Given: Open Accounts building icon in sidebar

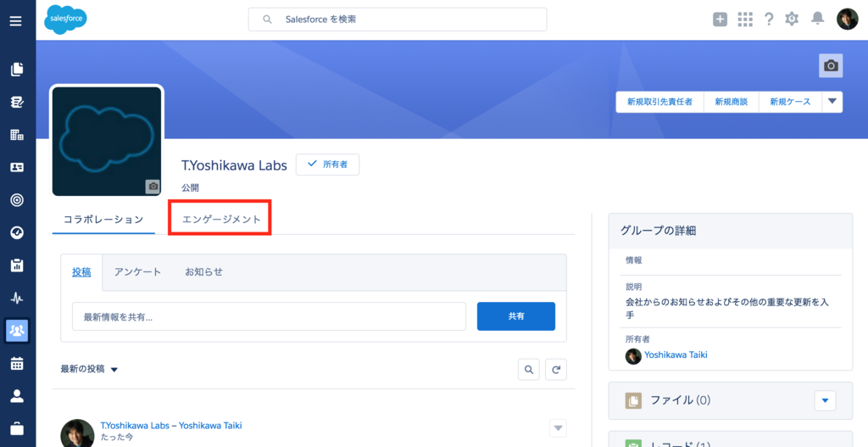Looking at the screenshot, I should (17, 135).
